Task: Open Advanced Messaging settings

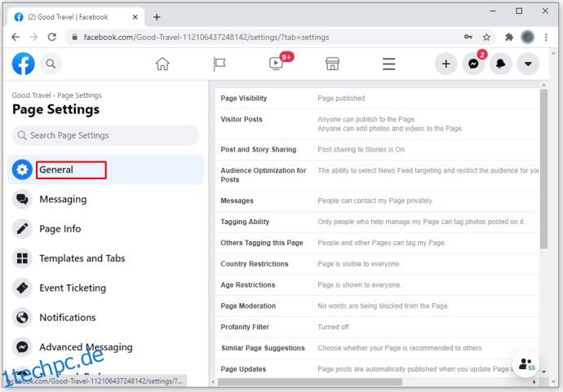Action: pos(105,347)
